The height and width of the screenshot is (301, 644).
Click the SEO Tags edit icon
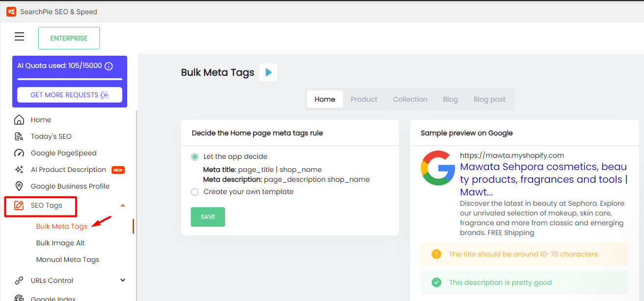click(19, 205)
